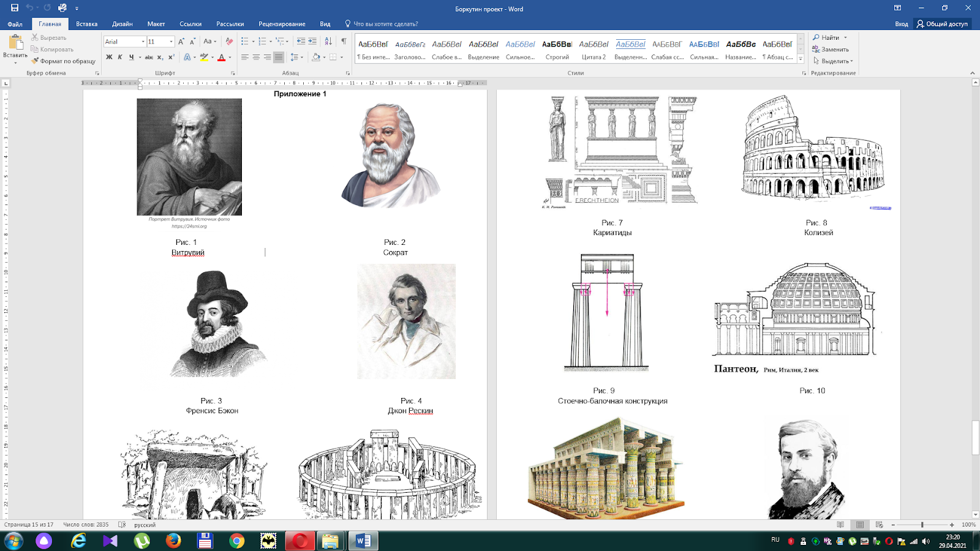Image resolution: width=980 pixels, height=551 pixels.
Task: Open the font size 11 dropdown
Action: [x=171, y=42]
